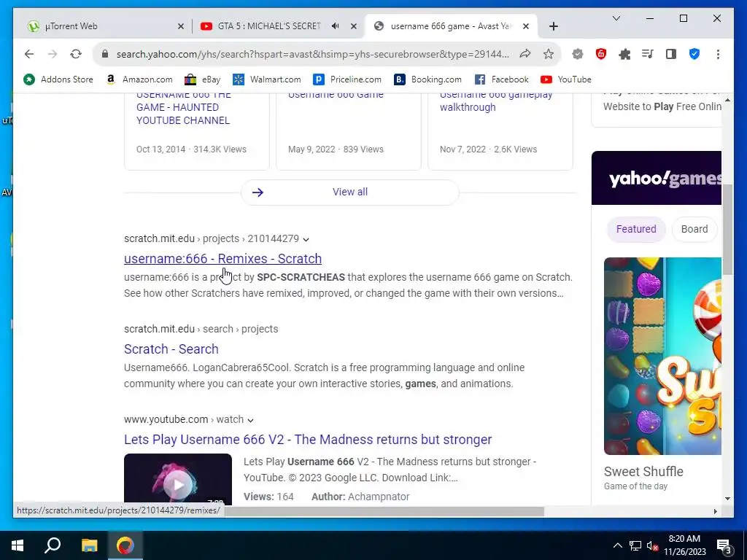Open the YouTube bookmark
747x560 pixels.
[566, 79]
